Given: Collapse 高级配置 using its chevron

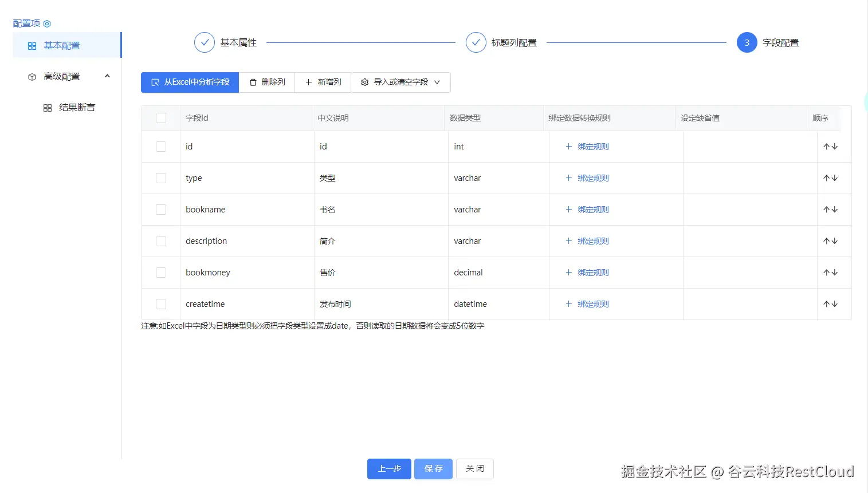Looking at the screenshot, I should pos(107,76).
